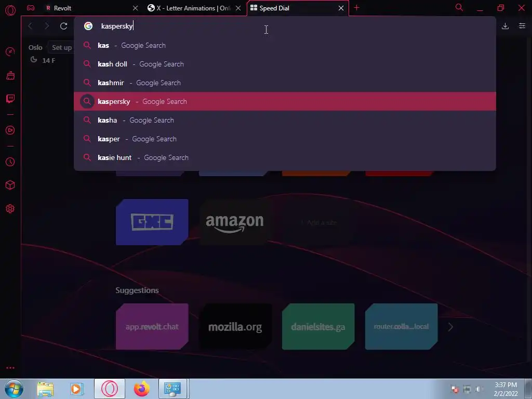
Task: Open Player icon in sidebar
Action: (x=10, y=130)
